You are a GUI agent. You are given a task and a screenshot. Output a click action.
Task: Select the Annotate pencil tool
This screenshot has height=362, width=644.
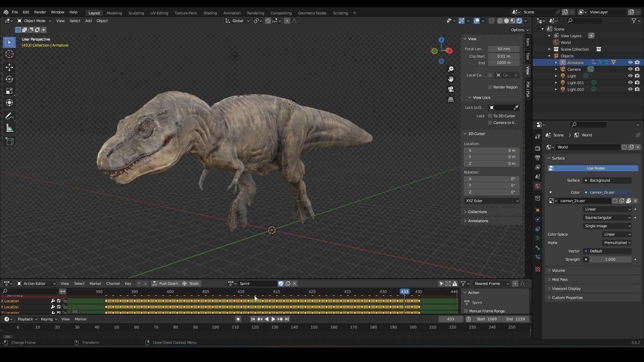9,116
